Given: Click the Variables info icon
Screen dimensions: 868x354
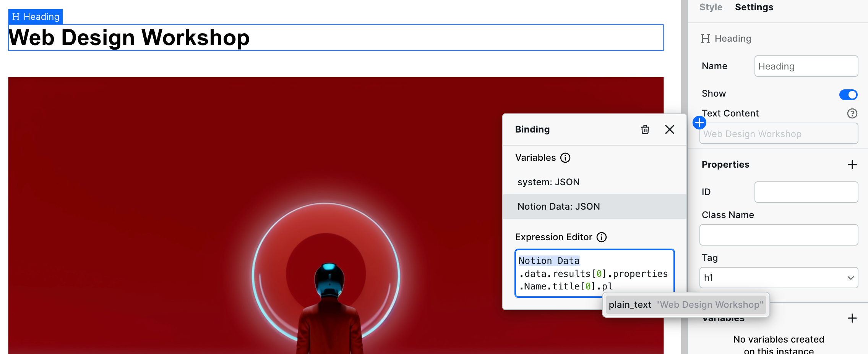Looking at the screenshot, I should coord(565,157).
